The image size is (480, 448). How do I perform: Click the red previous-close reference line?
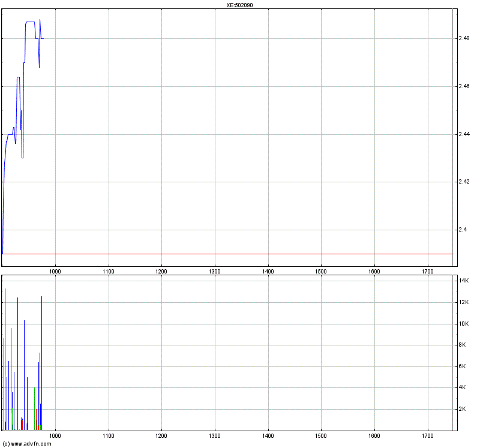[x=227, y=254]
